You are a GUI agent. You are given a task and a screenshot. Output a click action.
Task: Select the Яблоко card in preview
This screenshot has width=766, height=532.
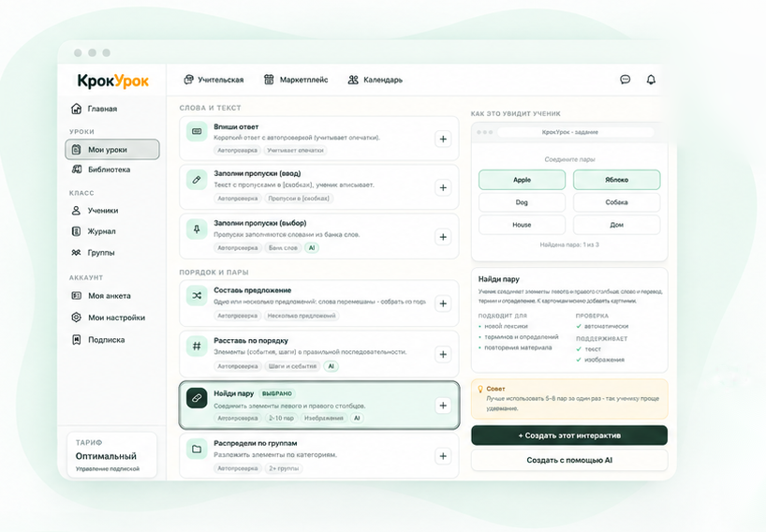616,180
